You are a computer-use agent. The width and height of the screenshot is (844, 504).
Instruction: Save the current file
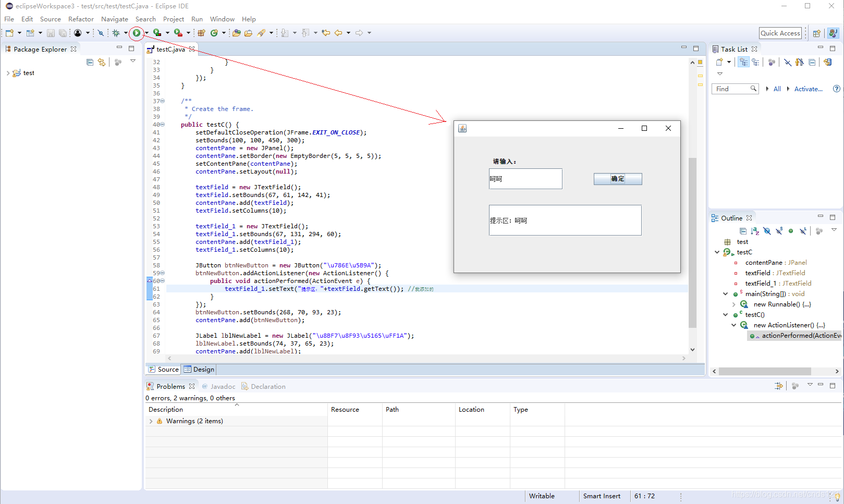[51, 32]
